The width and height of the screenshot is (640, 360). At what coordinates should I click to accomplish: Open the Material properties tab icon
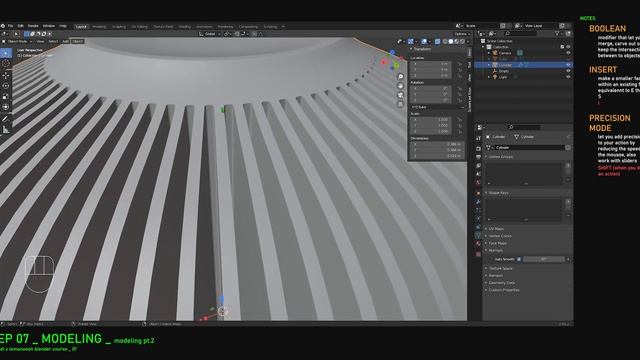click(478, 244)
